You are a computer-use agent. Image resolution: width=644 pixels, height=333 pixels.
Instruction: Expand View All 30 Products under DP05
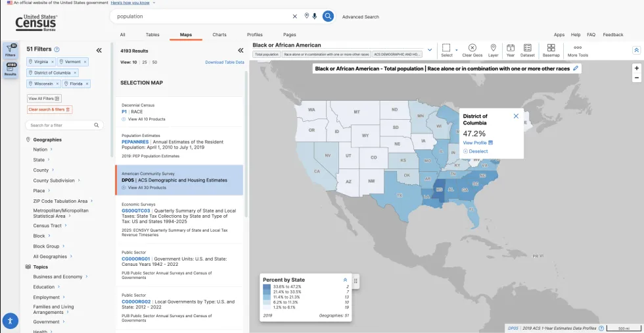click(144, 188)
